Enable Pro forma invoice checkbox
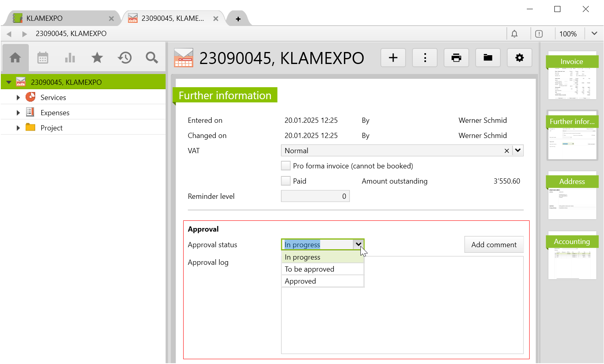This screenshot has width=604, height=364. pyautogui.click(x=286, y=166)
